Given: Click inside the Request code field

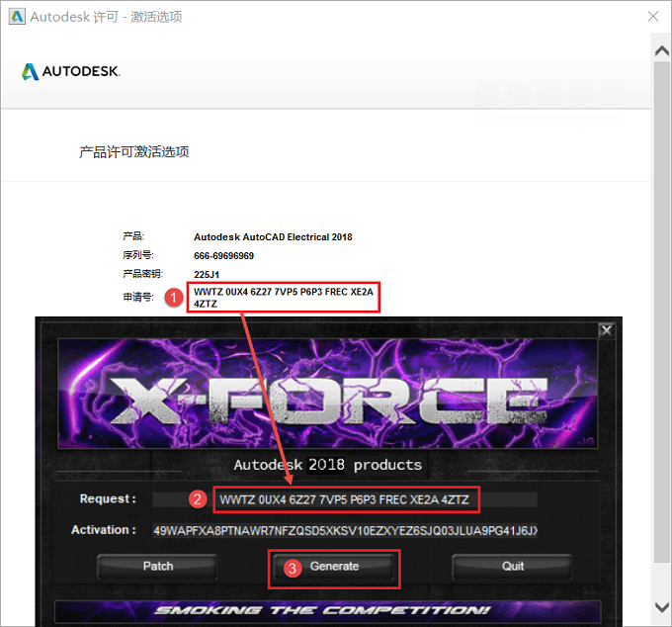Looking at the screenshot, I should (x=345, y=499).
